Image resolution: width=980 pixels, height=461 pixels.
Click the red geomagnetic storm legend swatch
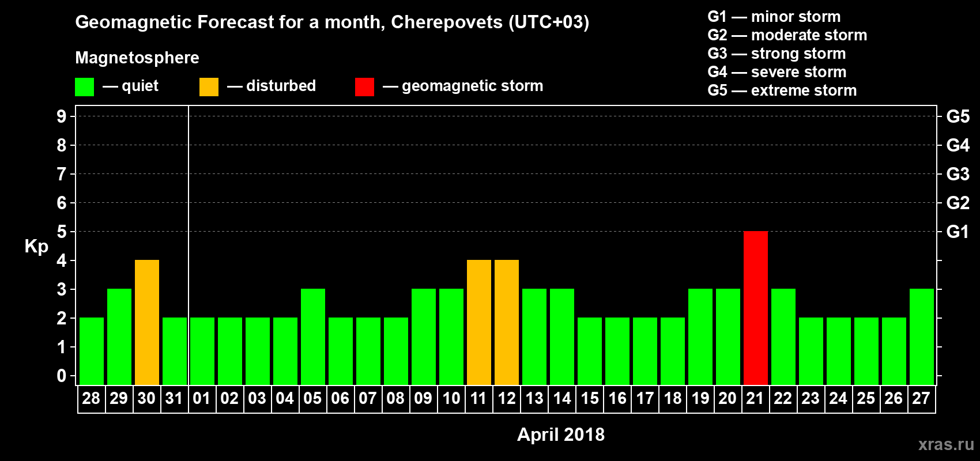pyautogui.click(x=364, y=87)
